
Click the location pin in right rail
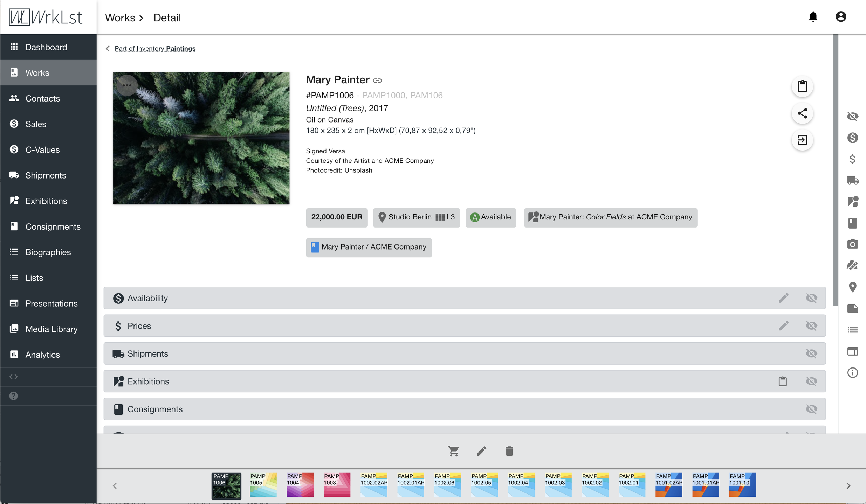[x=852, y=287]
